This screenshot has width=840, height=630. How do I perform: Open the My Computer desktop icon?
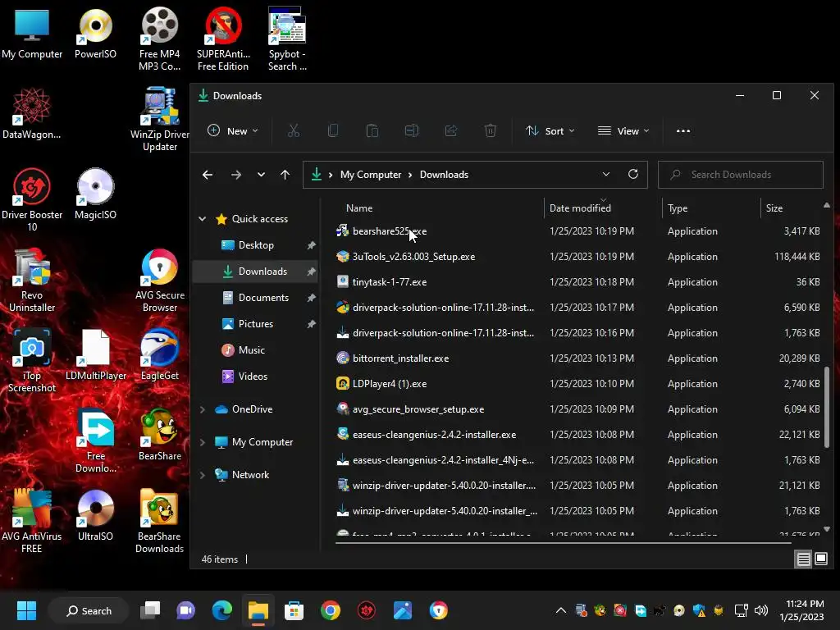[x=32, y=34]
